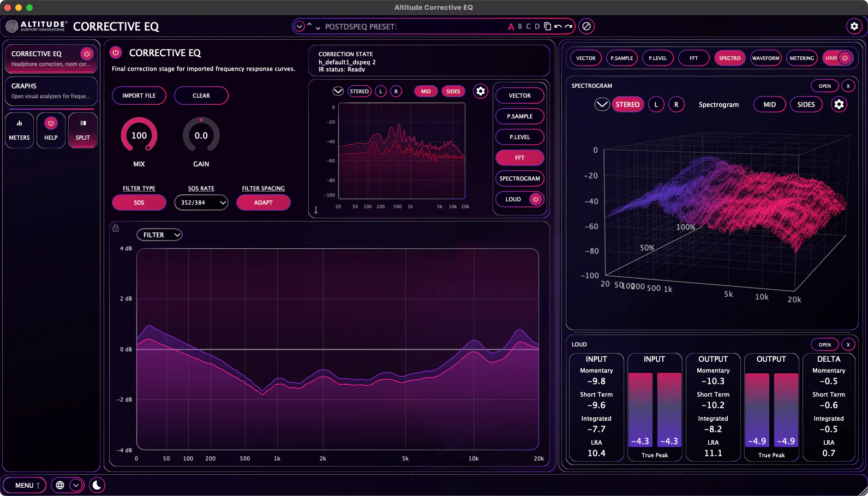This screenshot has height=496, width=868.
Task: Open the Loud panel via its Open button
Action: coord(825,344)
